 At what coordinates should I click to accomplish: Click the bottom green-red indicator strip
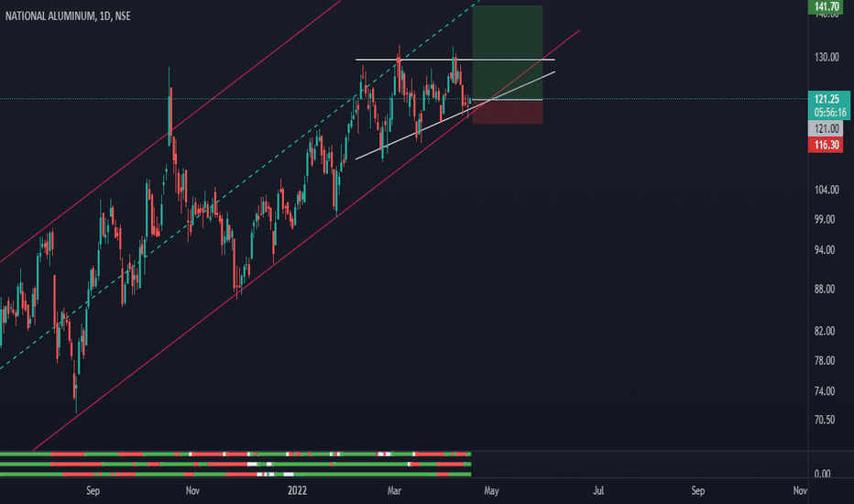click(x=235, y=475)
